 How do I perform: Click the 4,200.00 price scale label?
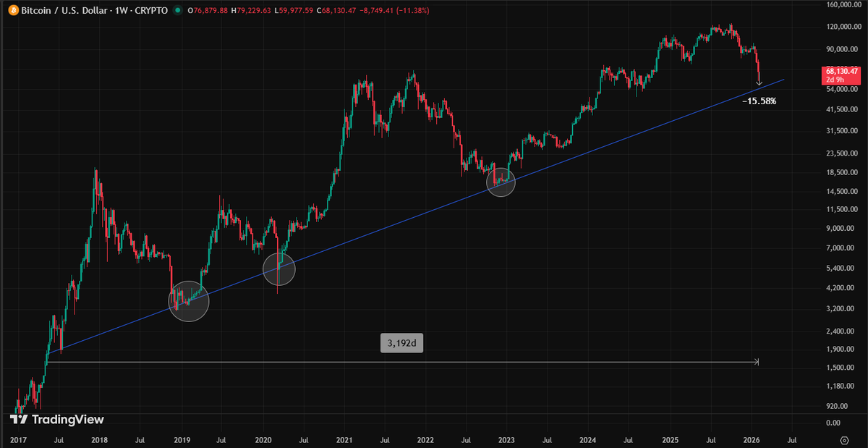tap(838, 288)
